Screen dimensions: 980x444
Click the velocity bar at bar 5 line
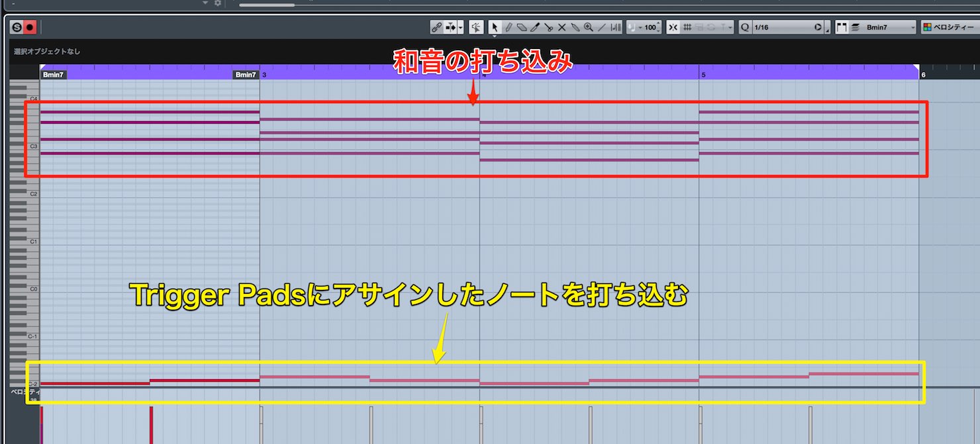point(701,425)
